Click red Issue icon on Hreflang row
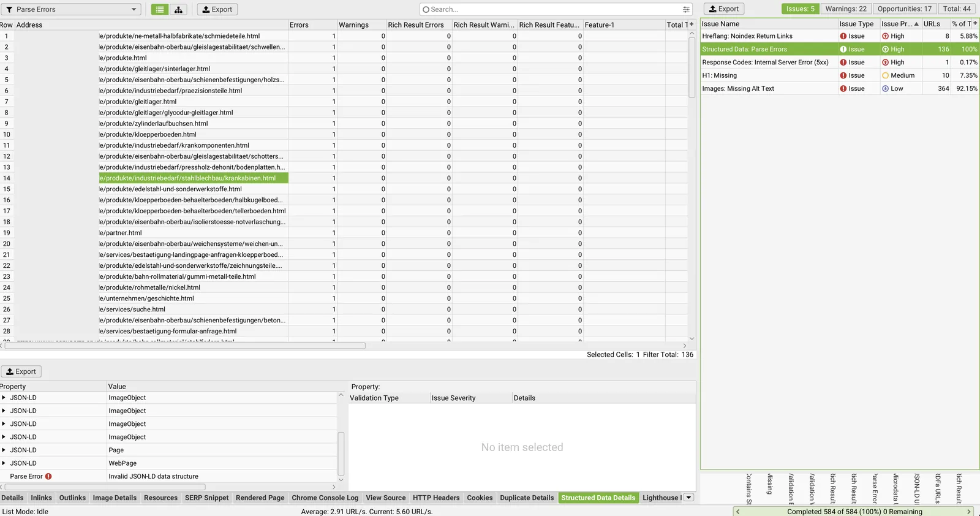Image resolution: width=980 pixels, height=516 pixels. coord(843,36)
